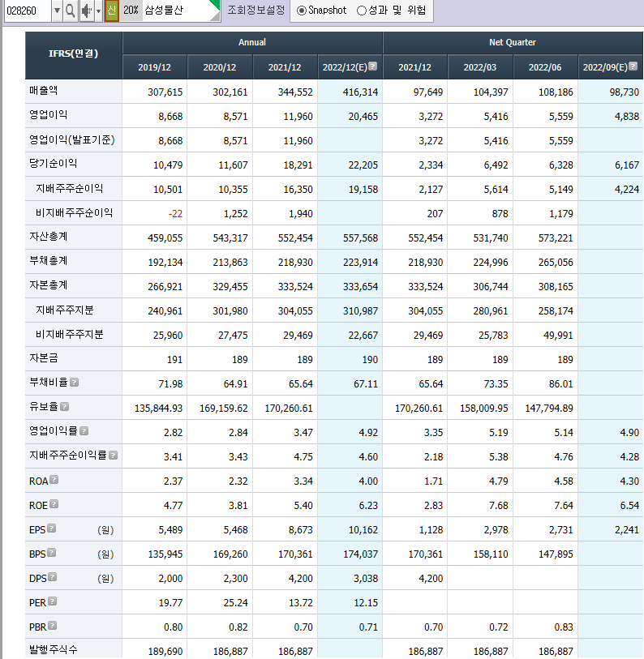Open the dropdown arrow beside the speaker icon
The image size is (644, 659).
click(98, 11)
